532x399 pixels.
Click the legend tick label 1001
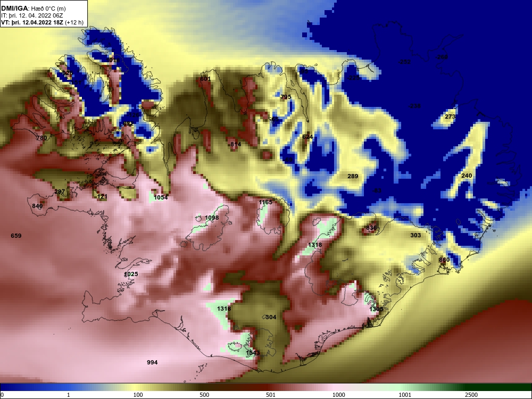[x=405, y=395]
